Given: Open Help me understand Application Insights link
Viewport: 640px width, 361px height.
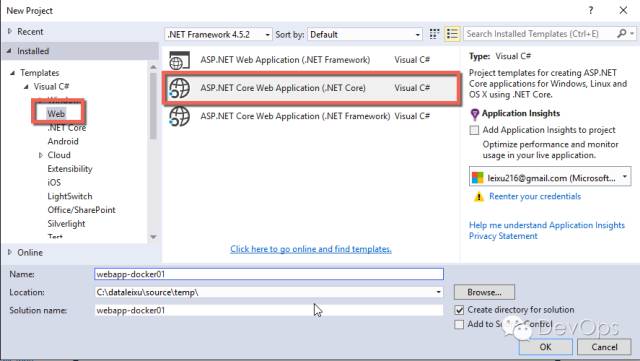Looking at the screenshot, I should [547, 225].
